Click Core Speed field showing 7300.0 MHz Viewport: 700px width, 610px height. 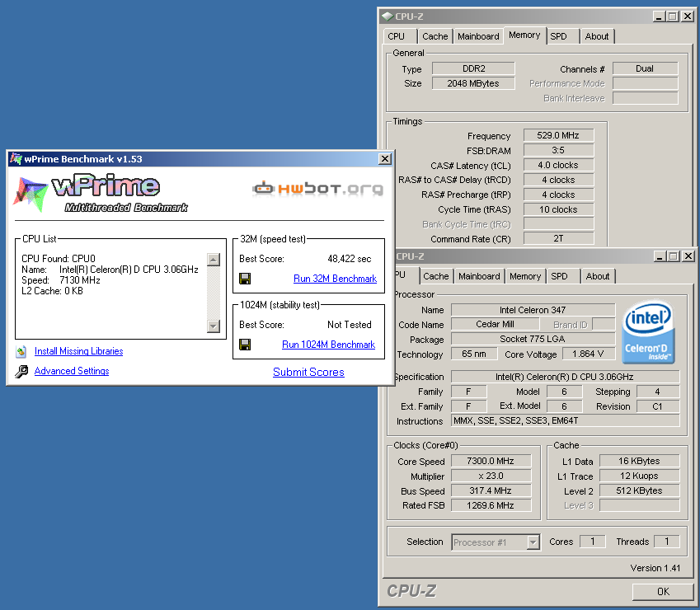(491, 461)
